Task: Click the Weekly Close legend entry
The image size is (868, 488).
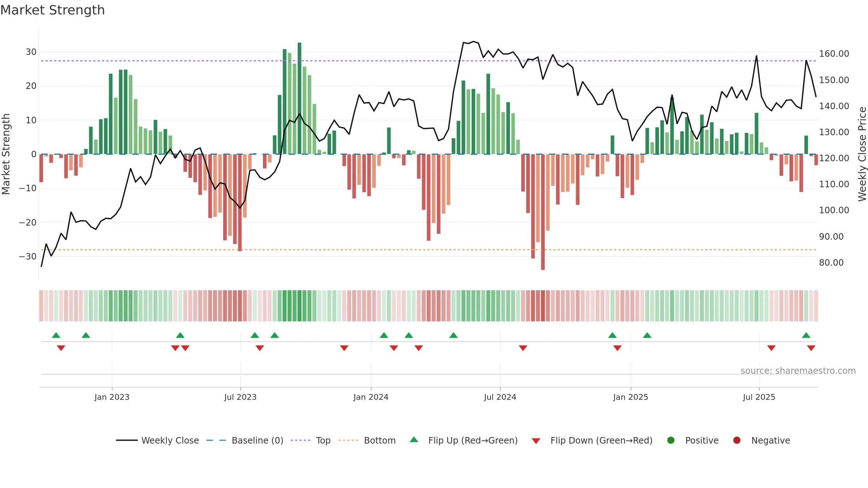Action: point(157,440)
